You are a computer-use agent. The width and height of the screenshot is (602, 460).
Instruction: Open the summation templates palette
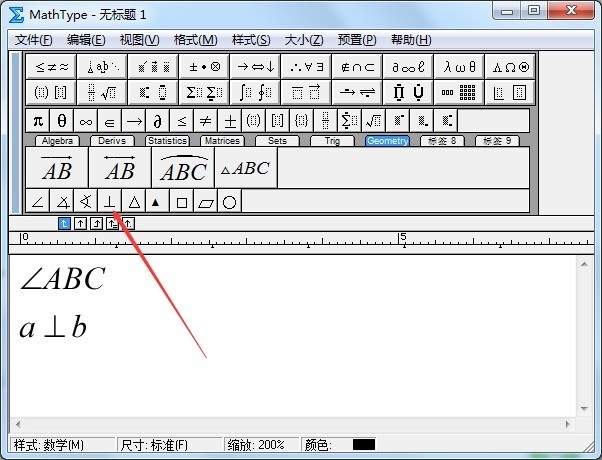(203, 93)
